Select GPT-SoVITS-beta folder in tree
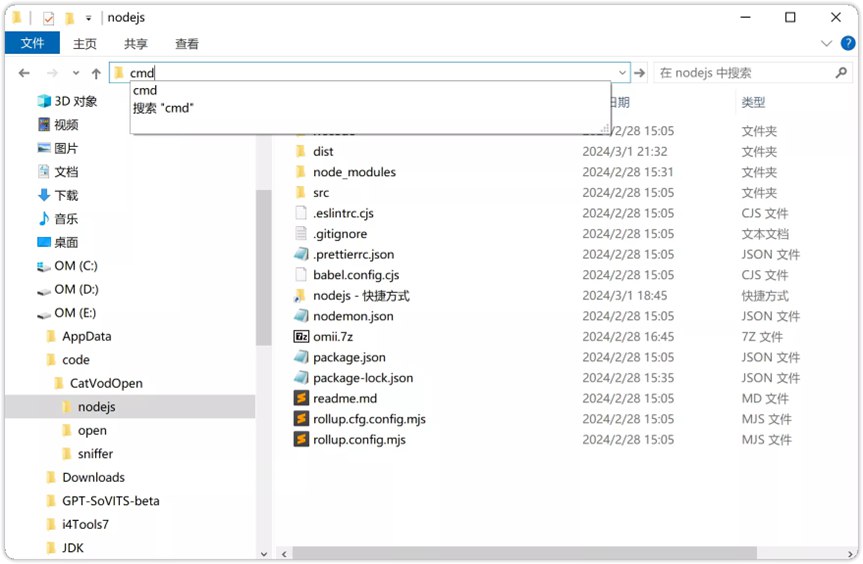Image resolution: width=863 pixels, height=564 pixels. point(103,501)
